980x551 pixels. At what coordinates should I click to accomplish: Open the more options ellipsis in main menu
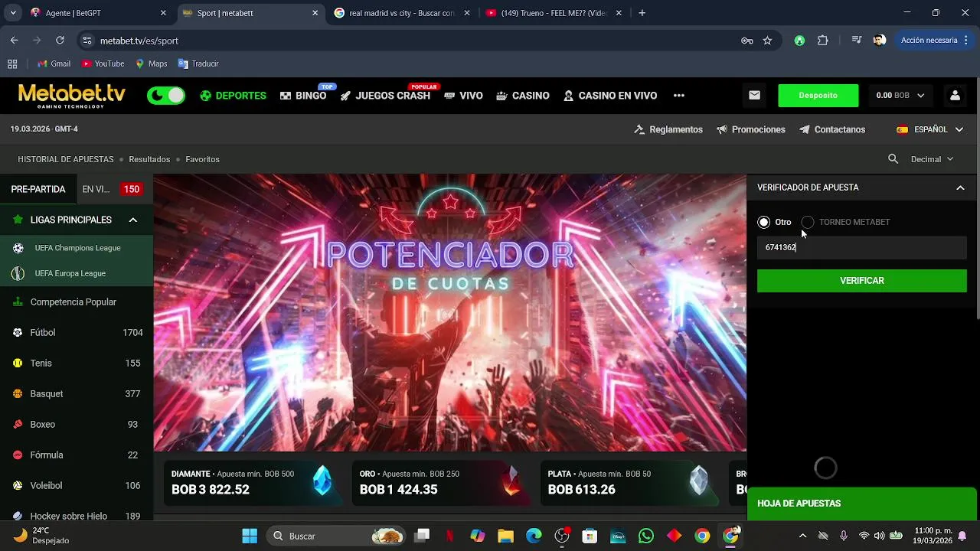coord(678,96)
